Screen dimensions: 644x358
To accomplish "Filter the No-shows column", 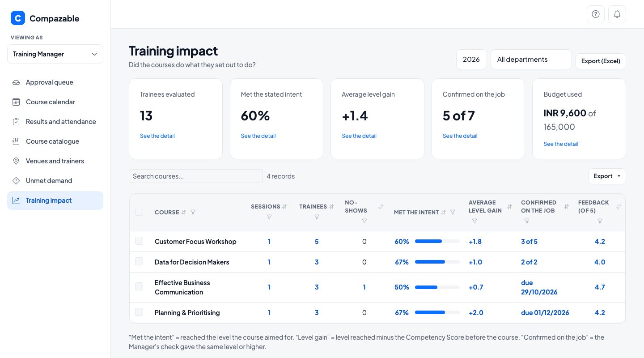I will pyautogui.click(x=364, y=221).
